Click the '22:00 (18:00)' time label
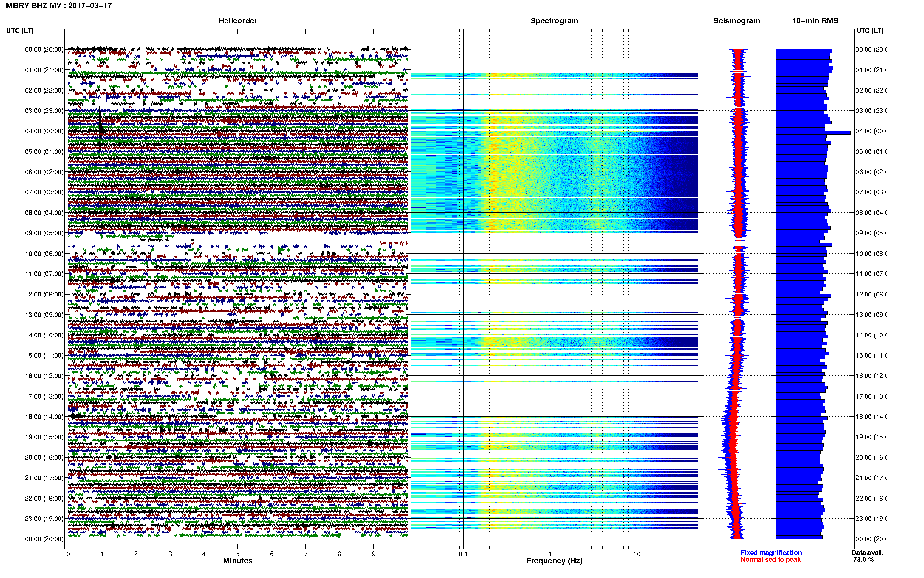The height and width of the screenshot is (578, 924). [44, 498]
